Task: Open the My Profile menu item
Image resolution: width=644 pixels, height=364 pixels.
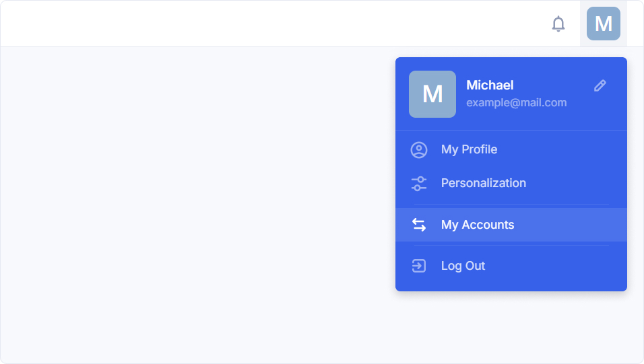Action: 469,149
